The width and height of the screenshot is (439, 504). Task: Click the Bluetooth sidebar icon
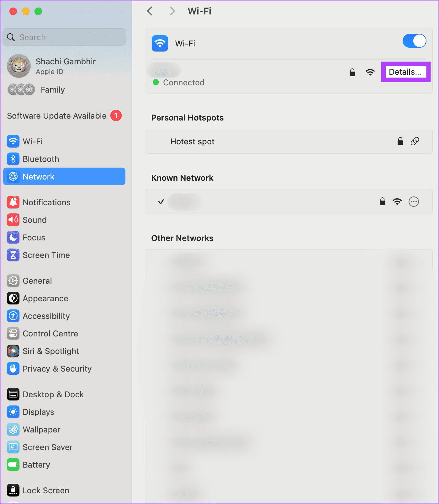(x=13, y=159)
